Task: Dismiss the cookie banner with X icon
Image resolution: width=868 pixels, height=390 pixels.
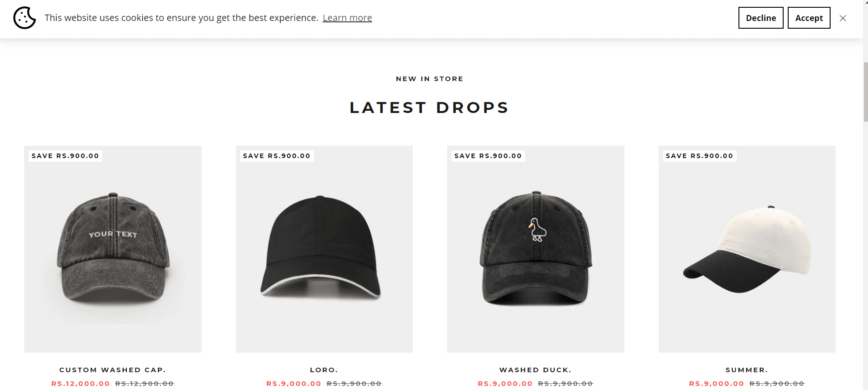Action: (x=843, y=18)
